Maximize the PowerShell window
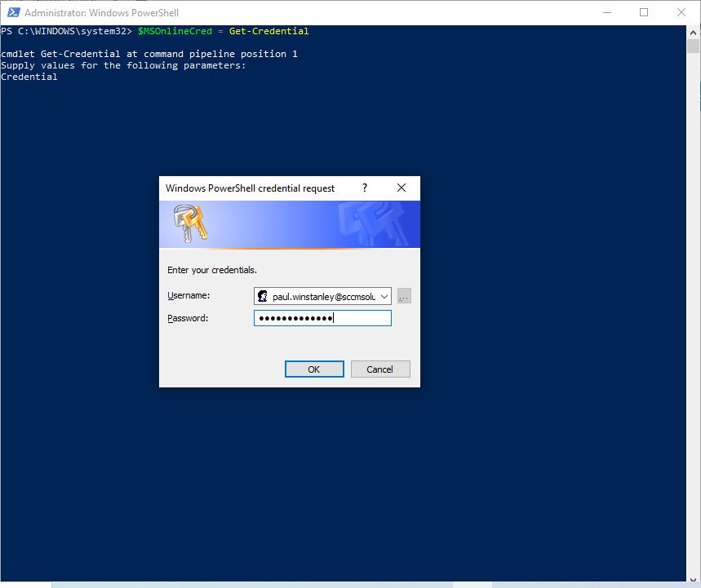This screenshot has width=701, height=588. click(644, 12)
